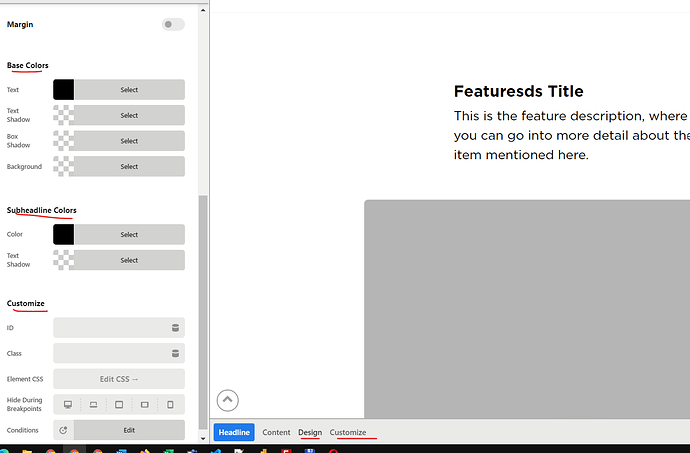Hide element on laptop breakpoint icon

pyautogui.click(x=94, y=405)
